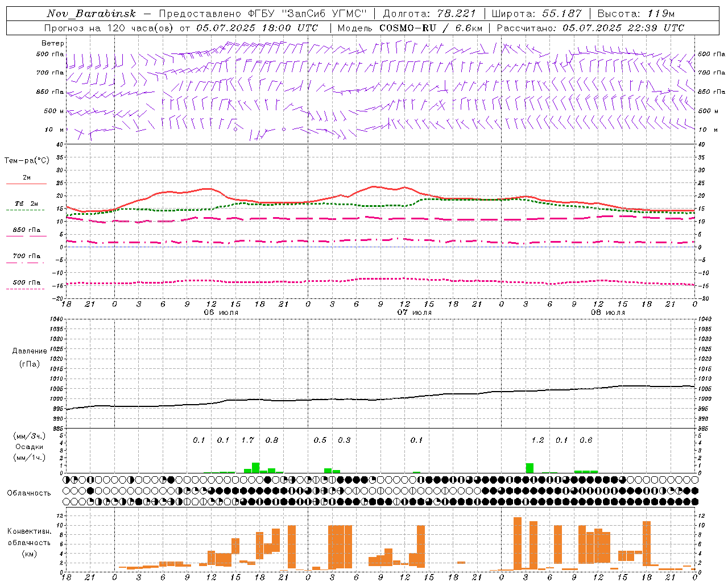The height and width of the screenshot is (582, 728).
Task: Click the '08 июля' date label
Action: point(608,313)
